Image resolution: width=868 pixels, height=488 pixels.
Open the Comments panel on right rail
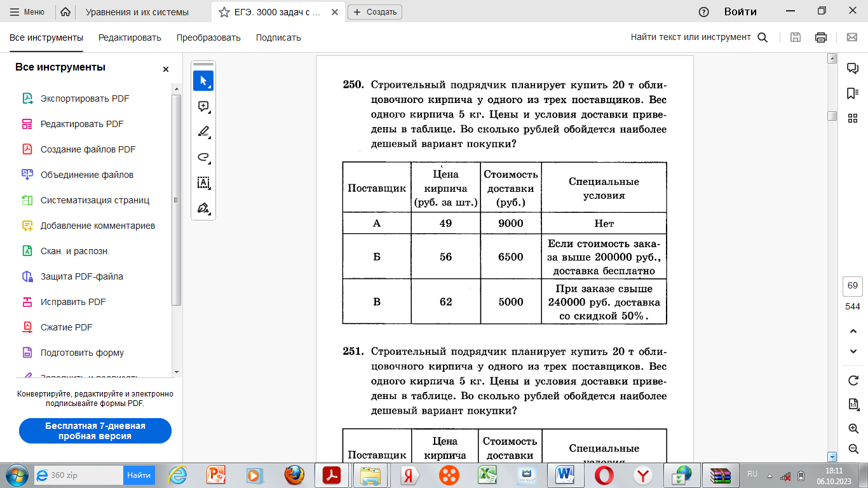pos(853,68)
